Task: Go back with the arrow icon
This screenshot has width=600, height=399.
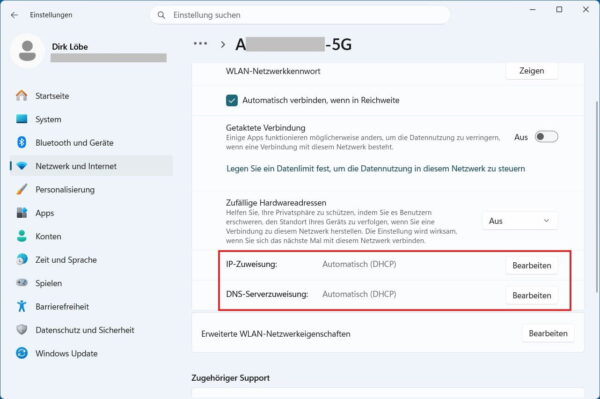Action: point(15,15)
